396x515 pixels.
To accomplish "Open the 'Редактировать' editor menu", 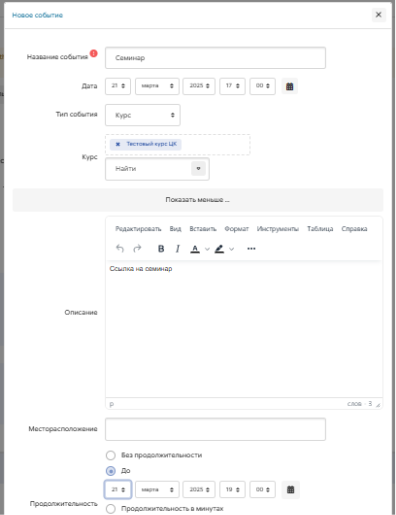I will click(138, 229).
